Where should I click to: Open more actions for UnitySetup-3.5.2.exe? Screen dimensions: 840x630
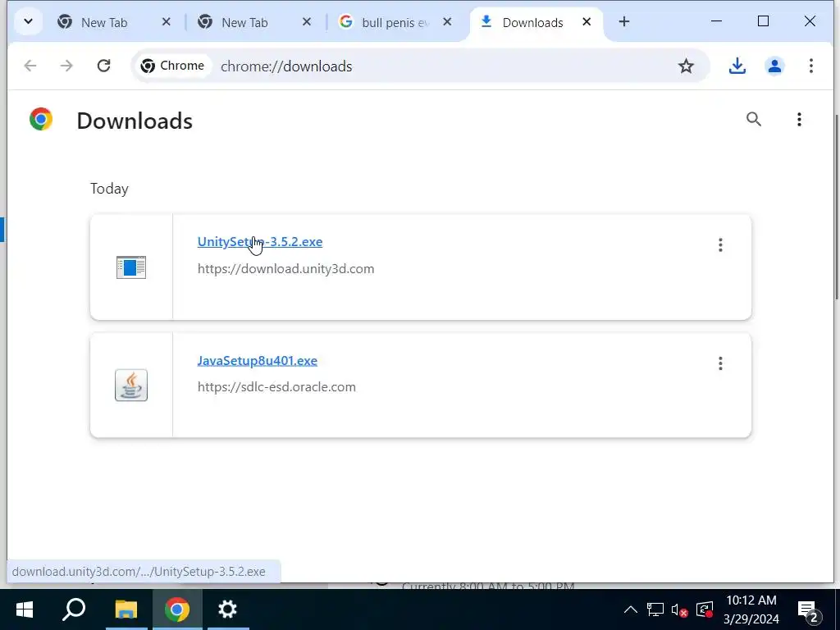coord(720,244)
